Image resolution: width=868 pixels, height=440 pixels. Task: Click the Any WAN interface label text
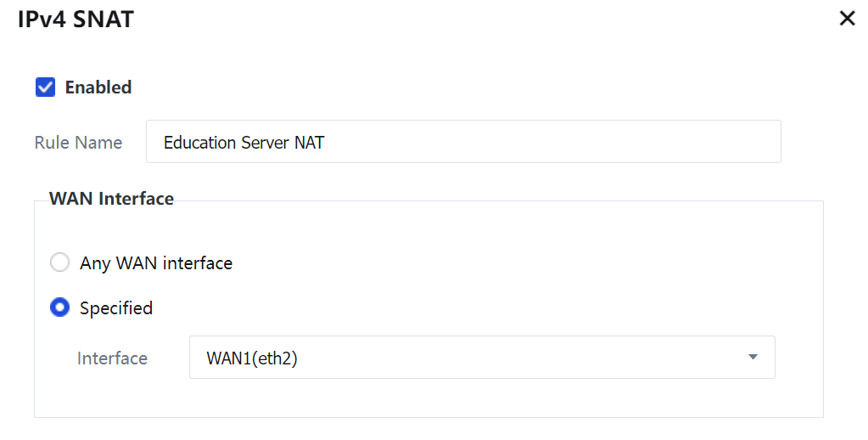[x=156, y=263]
